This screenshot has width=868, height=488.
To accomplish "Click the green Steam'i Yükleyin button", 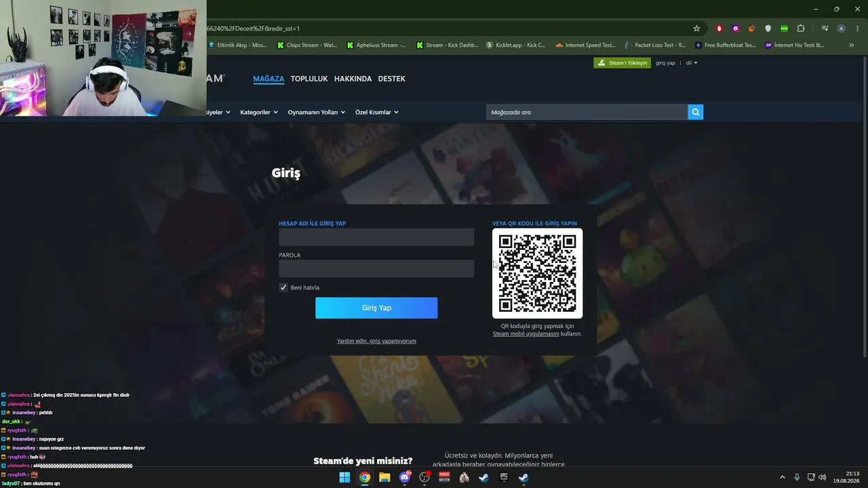I will 623,63.
